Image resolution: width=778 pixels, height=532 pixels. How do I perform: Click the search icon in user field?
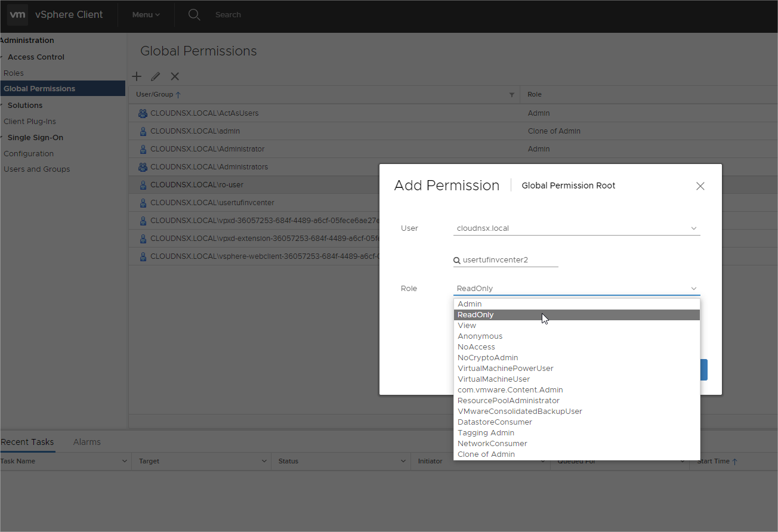(x=457, y=260)
